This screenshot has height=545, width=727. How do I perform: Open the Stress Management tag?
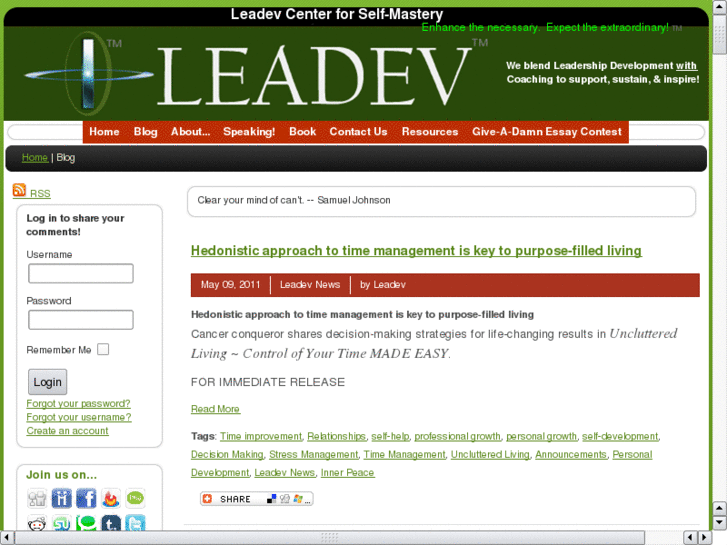pyautogui.click(x=314, y=454)
